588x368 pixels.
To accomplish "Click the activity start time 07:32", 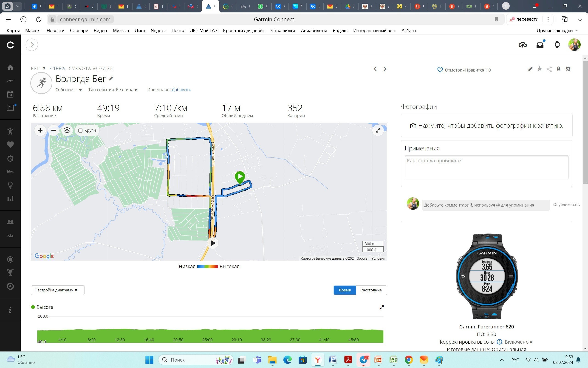I will [x=106, y=69].
